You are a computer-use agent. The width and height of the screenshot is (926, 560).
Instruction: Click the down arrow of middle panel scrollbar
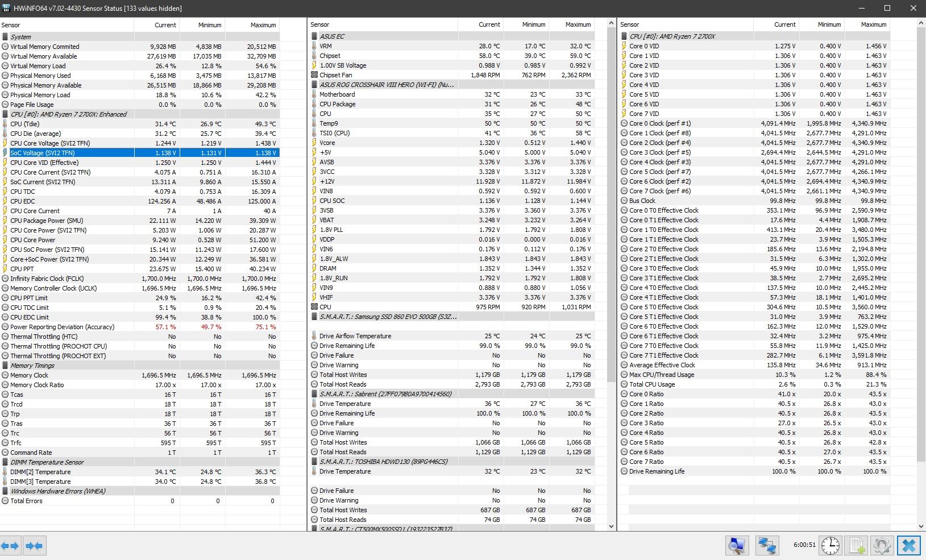[x=612, y=526]
